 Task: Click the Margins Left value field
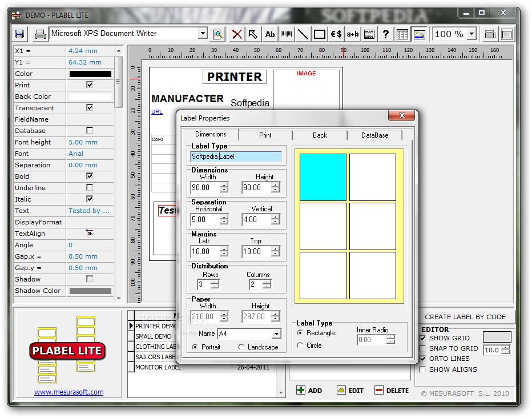pos(205,251)
